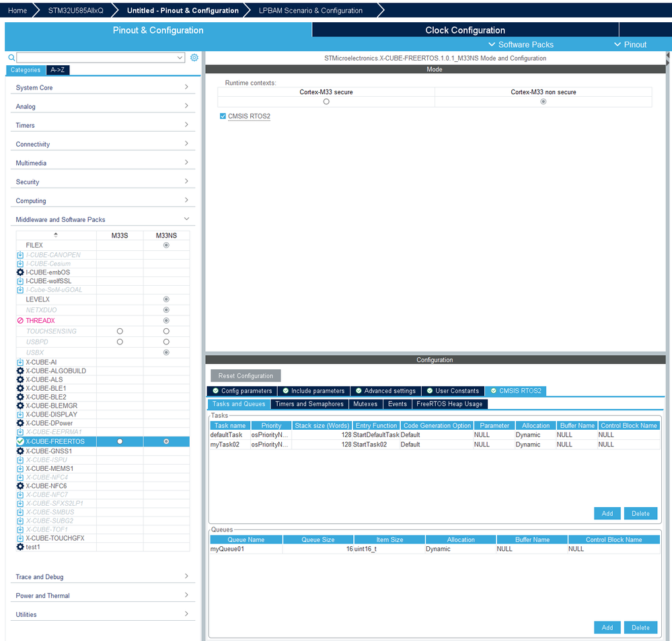The height and width of the screenshot is (641, 672).
Task: Uncheck the CMSIS RTOS2 checkbox
Action: (x=223, y=116)
